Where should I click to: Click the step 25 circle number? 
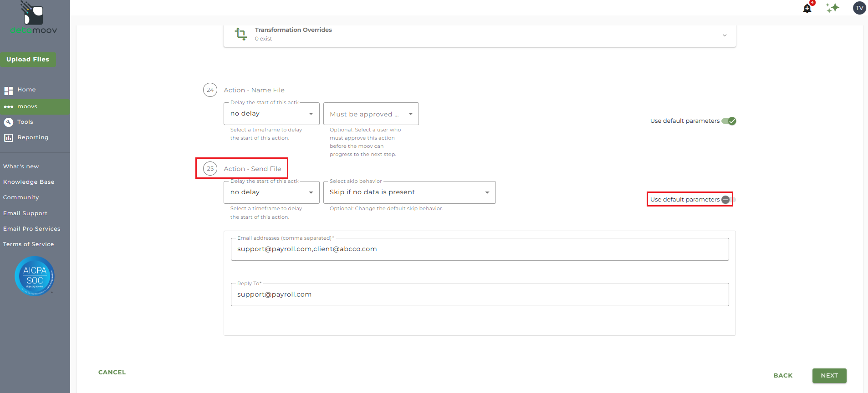tap(210, 169)
